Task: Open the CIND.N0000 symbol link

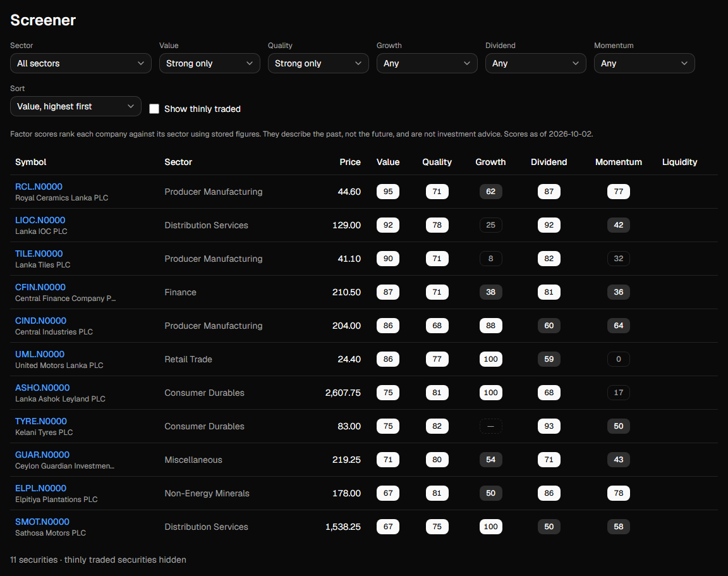Action: pos(40,321)
